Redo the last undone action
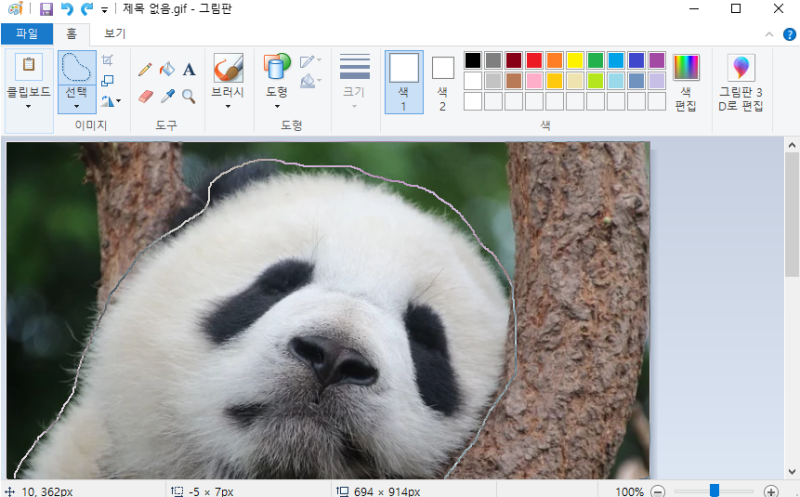The image size is (800, 497). coord(87,9)
